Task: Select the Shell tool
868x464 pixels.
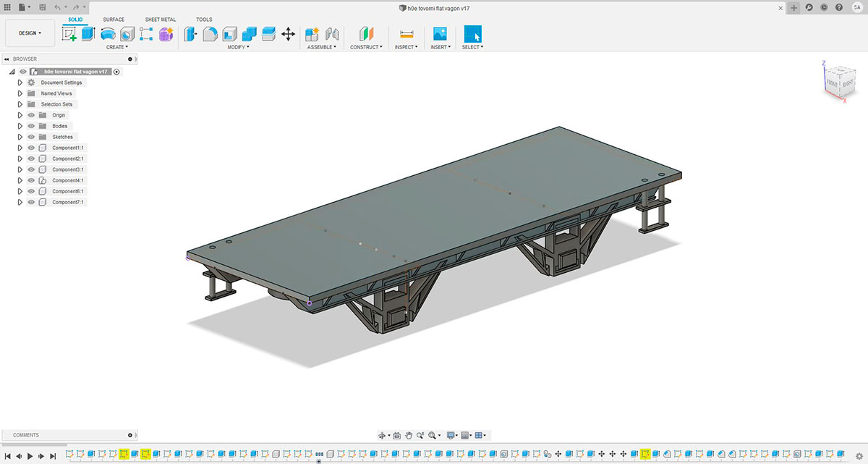Action: [x=230, y=33]
